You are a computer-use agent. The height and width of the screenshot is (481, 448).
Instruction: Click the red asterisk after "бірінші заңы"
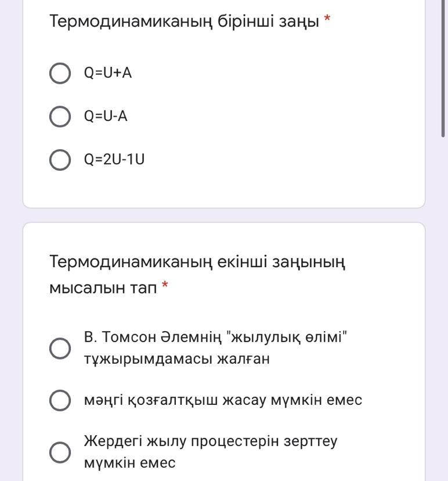pos(327,20)
